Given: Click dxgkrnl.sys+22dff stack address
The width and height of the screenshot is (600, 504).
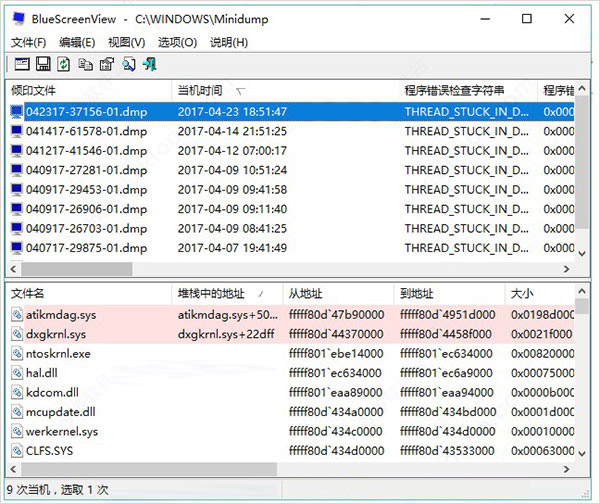Looking at the screenshot, I should [226, 334].
